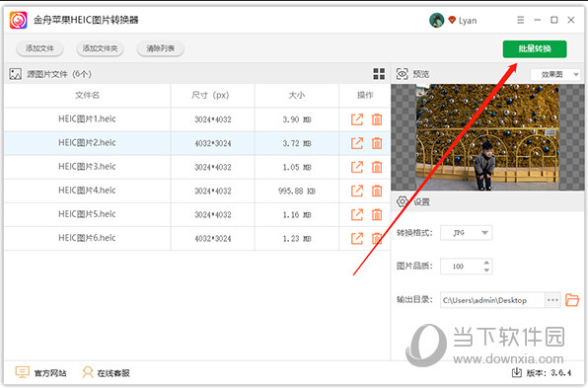Switch file list to grid view

(379, 74)
